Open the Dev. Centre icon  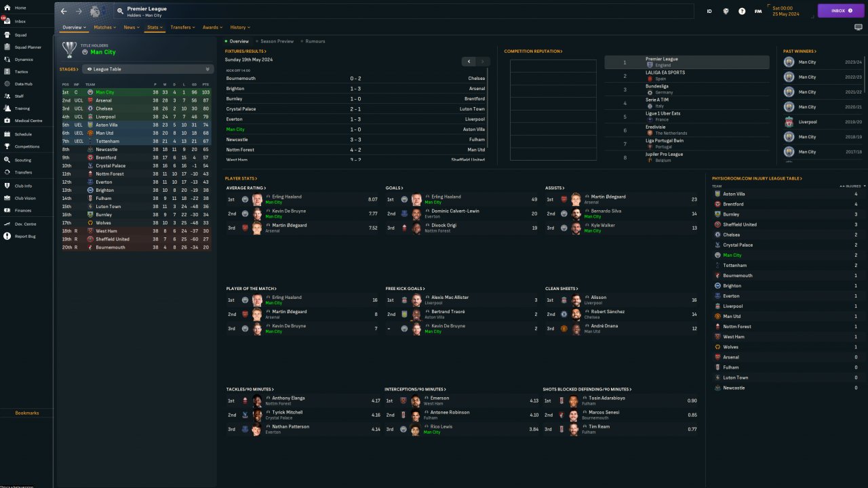[7, 224]
